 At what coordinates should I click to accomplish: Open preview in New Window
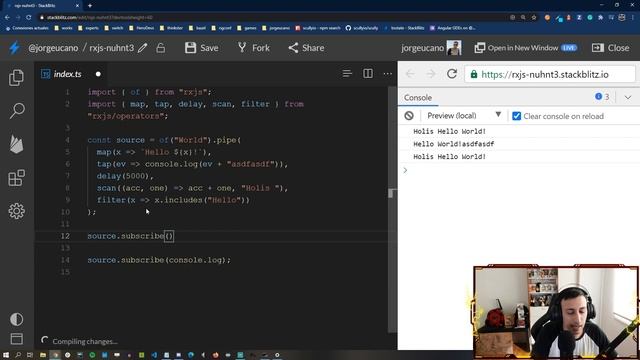coord(525,48)
